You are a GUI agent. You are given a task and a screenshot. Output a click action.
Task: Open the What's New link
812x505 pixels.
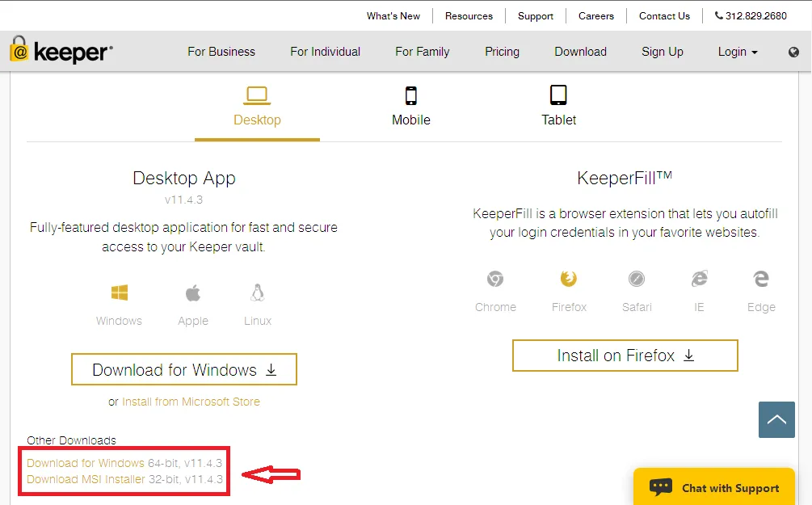(x=393, y=16)
